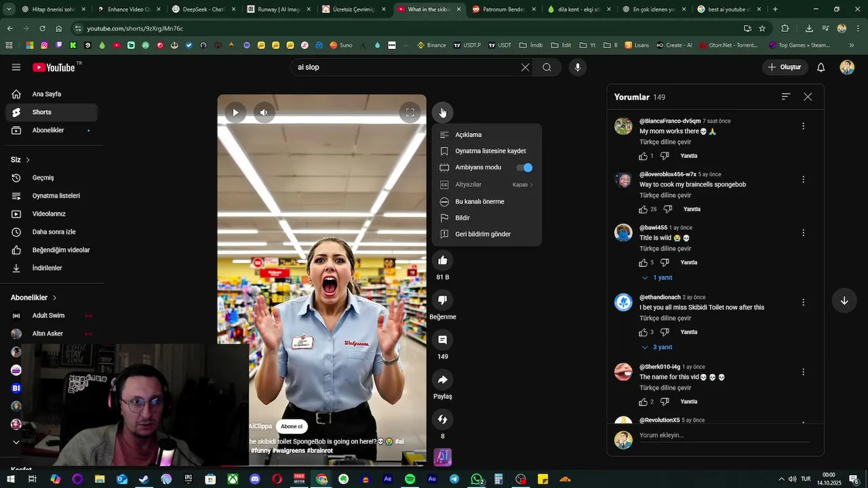Click the 'Yorum ekleyin' comment field
Viewport: 868px width, 488px height.
coord(724,435)
